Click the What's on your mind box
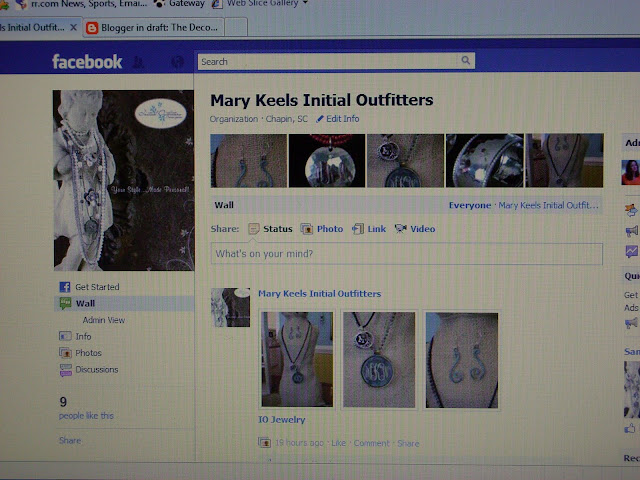The image size is (640, 480). click(407, 254)
